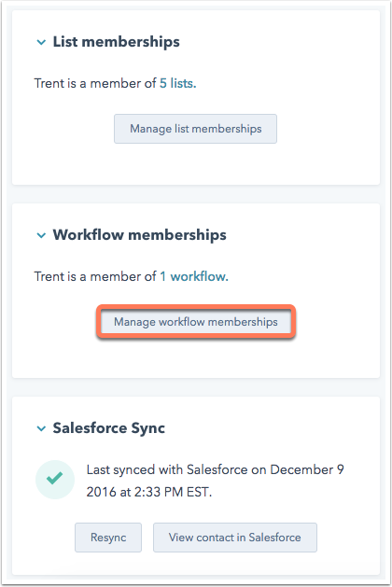Collapse the Salesforce Sync section chevron

click(41, 428)
